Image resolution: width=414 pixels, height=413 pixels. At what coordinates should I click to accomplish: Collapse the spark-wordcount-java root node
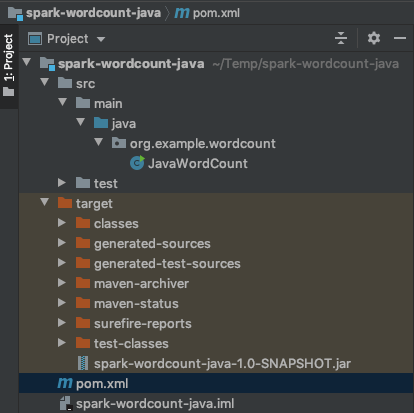click(x=27, y=62)
